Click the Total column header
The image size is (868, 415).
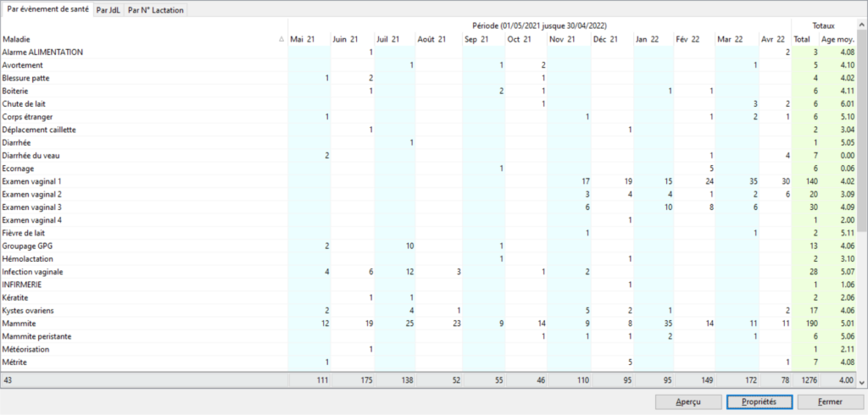pos(801,40)
